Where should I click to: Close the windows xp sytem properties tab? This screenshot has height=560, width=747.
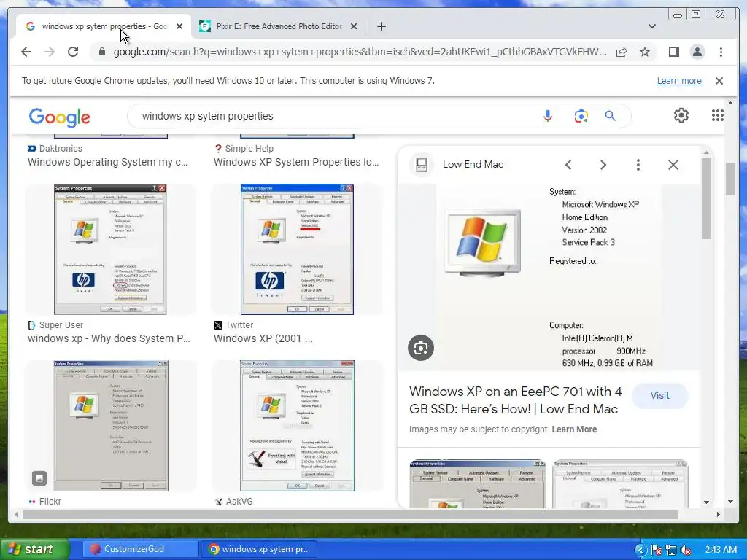pos(179,26)
